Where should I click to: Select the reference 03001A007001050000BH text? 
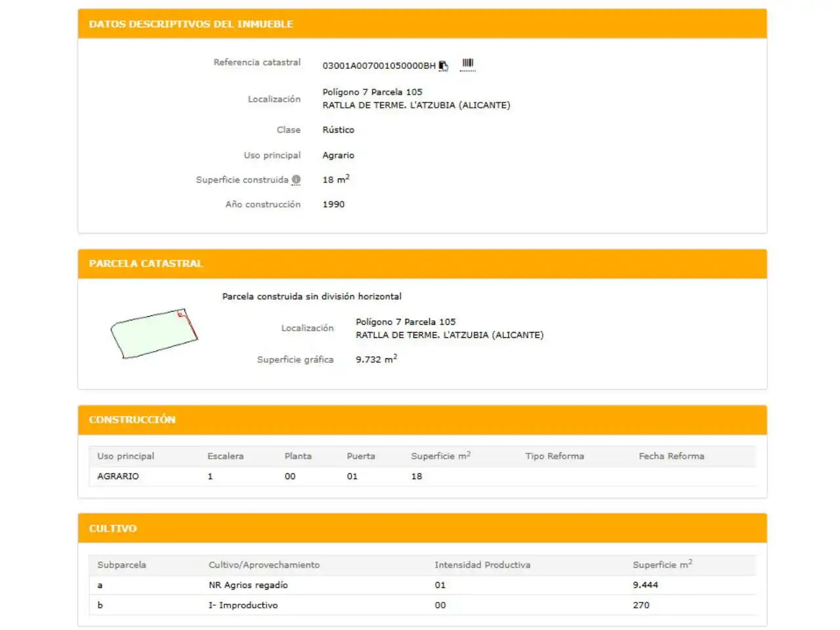coord(379,66)
